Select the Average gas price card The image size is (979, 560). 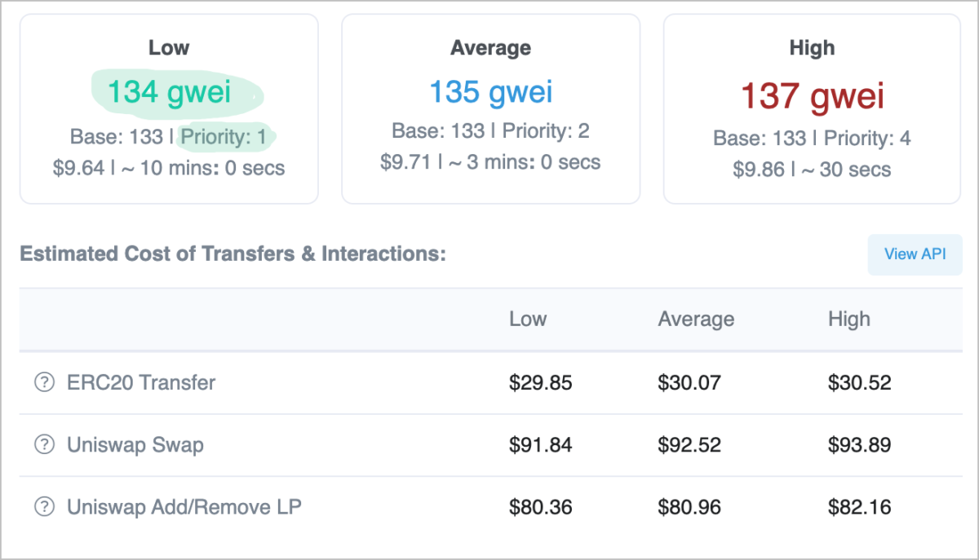click(x=490, y=108)
